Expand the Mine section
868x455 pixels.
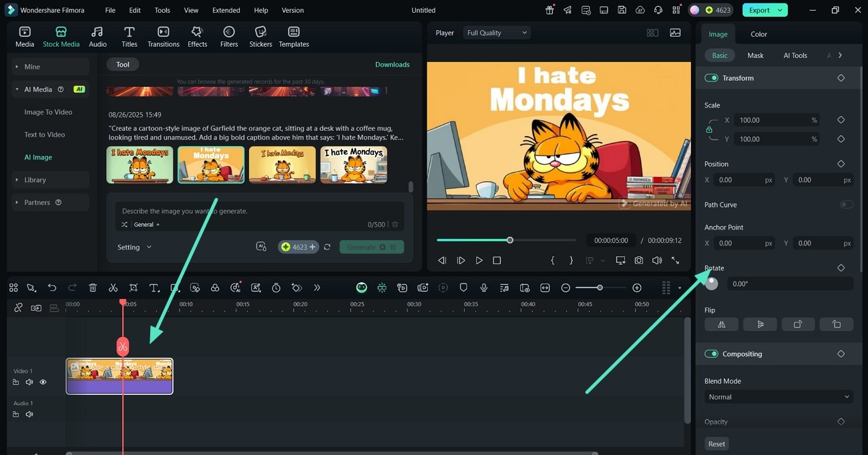[51, 67]
